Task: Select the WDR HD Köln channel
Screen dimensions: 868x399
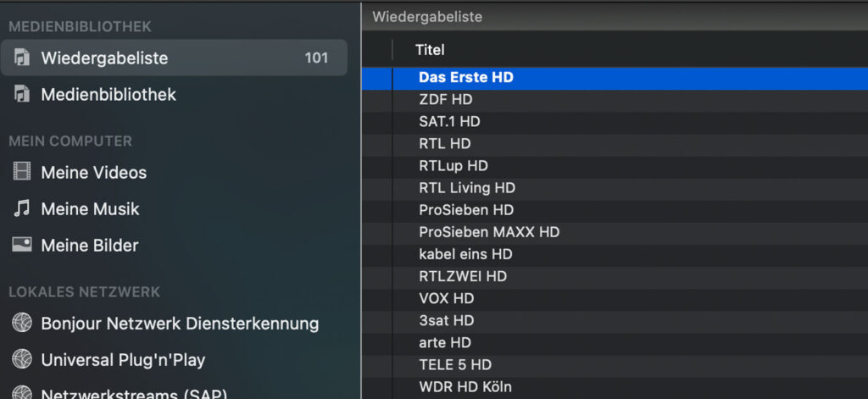Action: (x=465, y=388)
